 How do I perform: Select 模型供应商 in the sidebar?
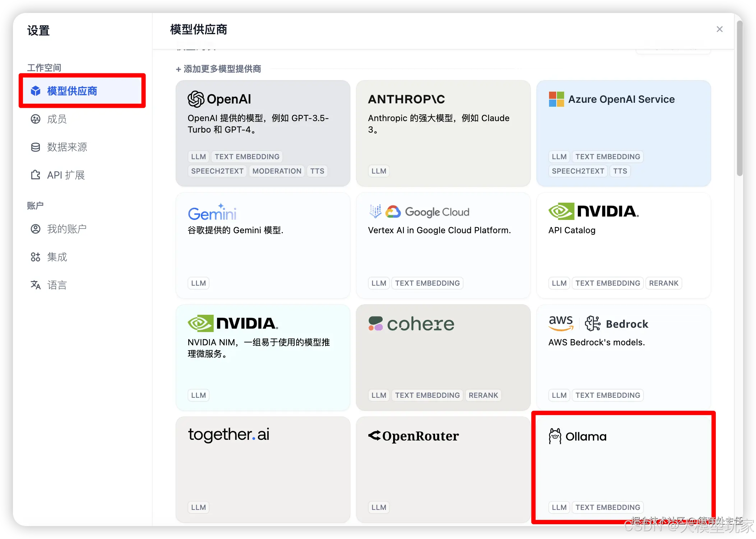pyautogui.click(x=72, y=91)
